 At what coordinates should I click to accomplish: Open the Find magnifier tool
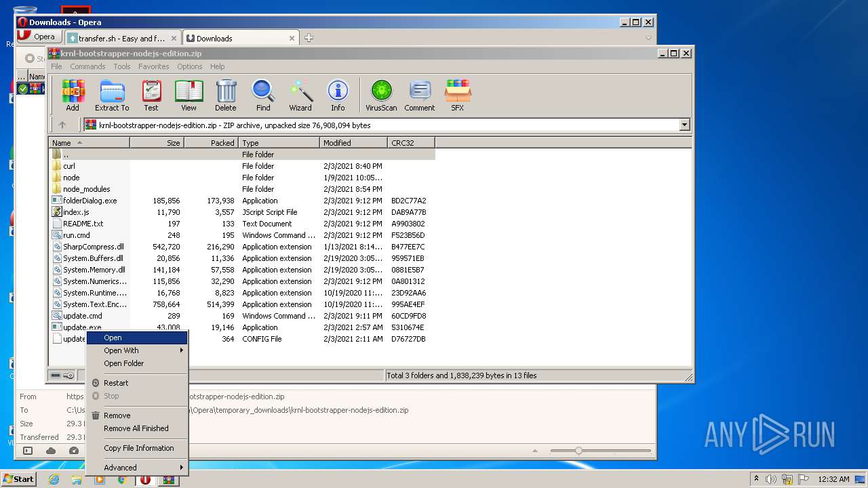click(x=263, y=95)
